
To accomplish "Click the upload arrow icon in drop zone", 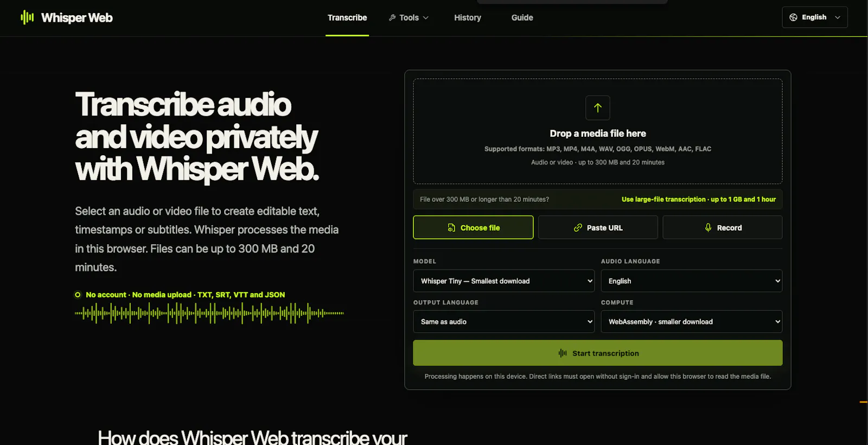I will pyautogui.click(x=598, y=107).
